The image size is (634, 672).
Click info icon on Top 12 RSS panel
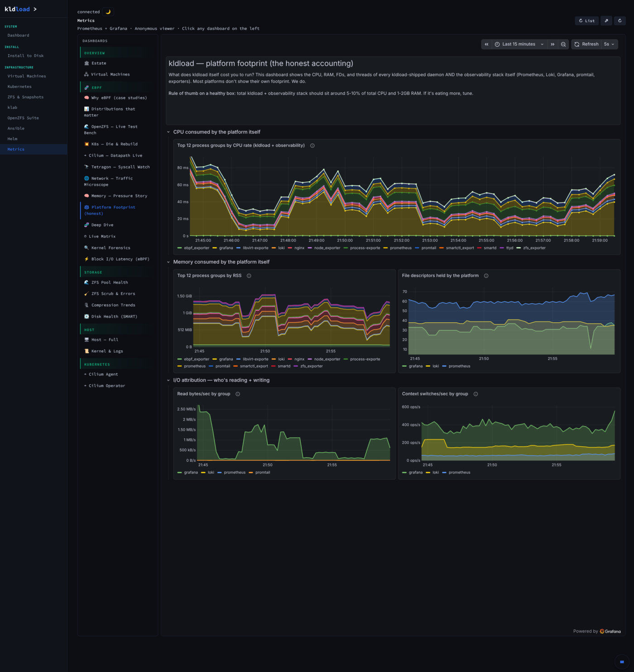249,276
